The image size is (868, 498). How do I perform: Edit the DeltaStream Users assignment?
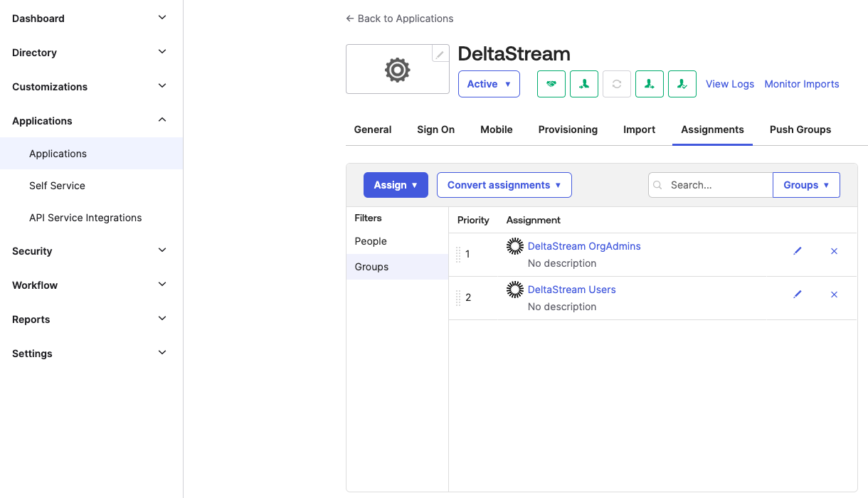tap(798, 295)
